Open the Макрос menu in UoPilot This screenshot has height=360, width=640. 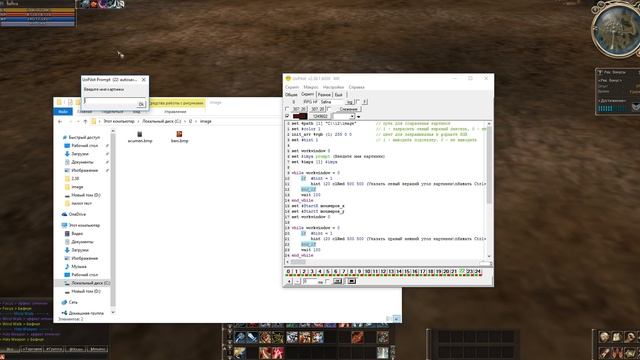pos(311,87)
